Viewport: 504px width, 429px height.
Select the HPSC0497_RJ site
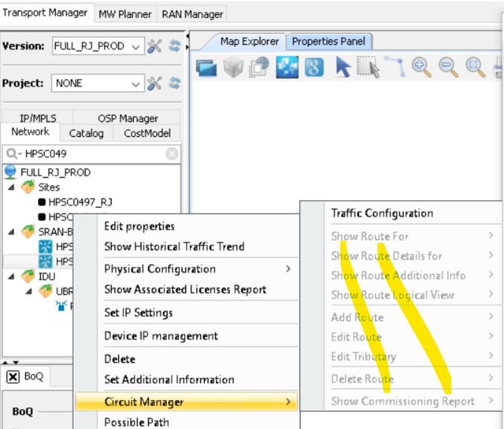[80, 202]
